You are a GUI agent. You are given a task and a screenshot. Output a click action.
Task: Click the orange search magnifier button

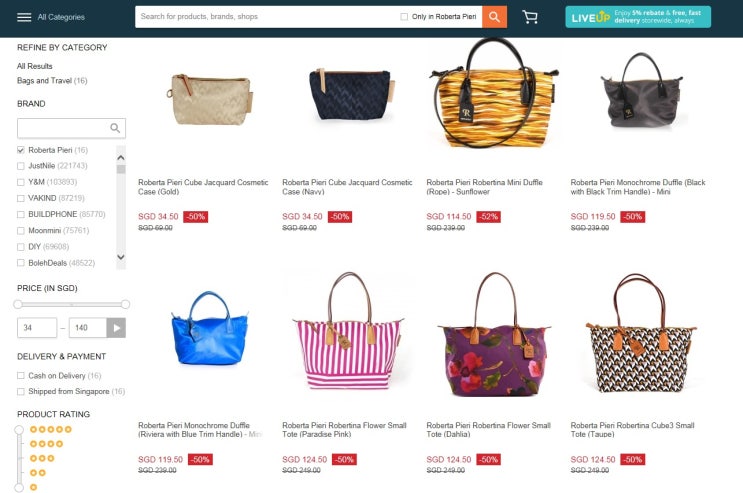[494, 17]
